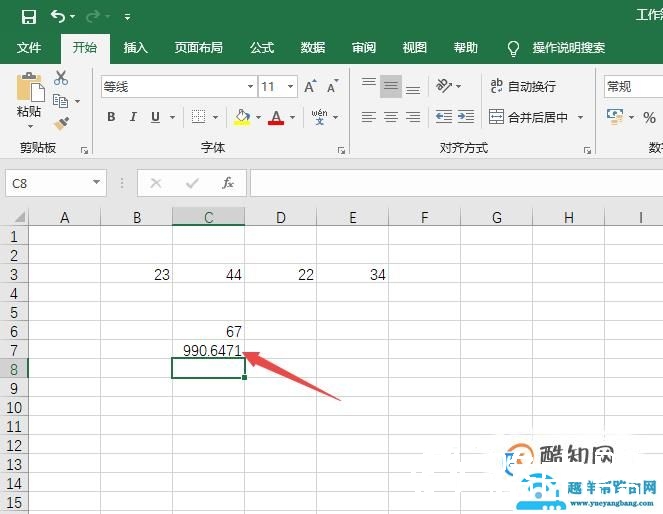
Task: Set top vertical alignment
Action: [x=369, y=82]
